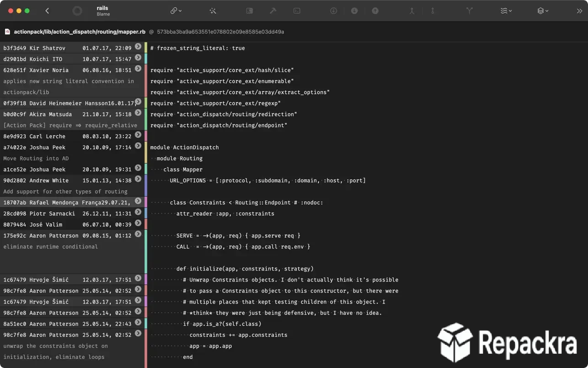The width and height of the screenshot is (588, 368).
Task: Click the Rebase toolbar icon
Action: pos(433,11)
